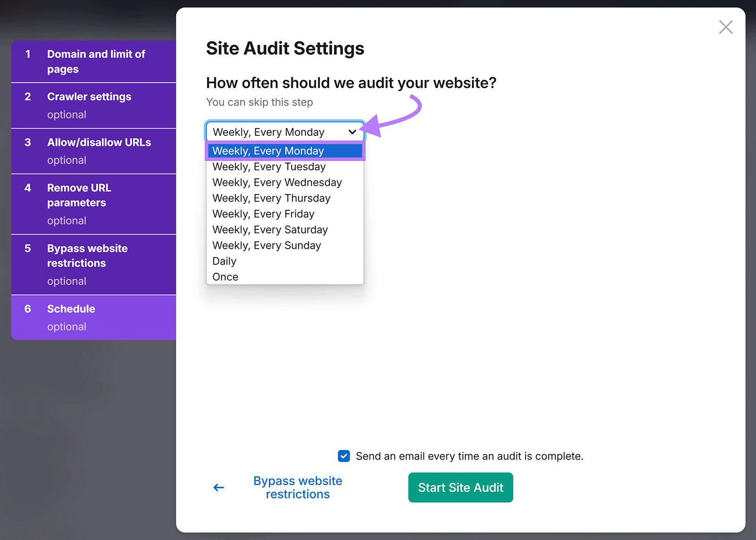756x540 pixels.
Task: Open the Domain and limit of pages step
Action: click(96, 61)
